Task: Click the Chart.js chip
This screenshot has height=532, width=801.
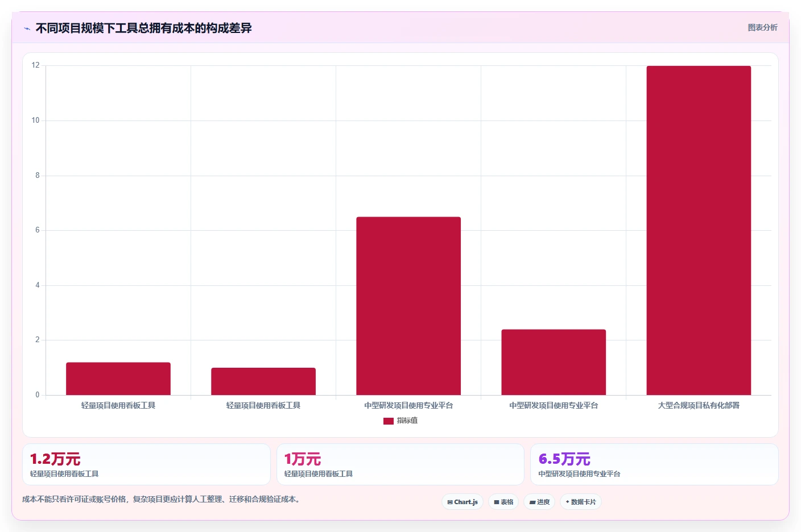Action: coord(463,502)
